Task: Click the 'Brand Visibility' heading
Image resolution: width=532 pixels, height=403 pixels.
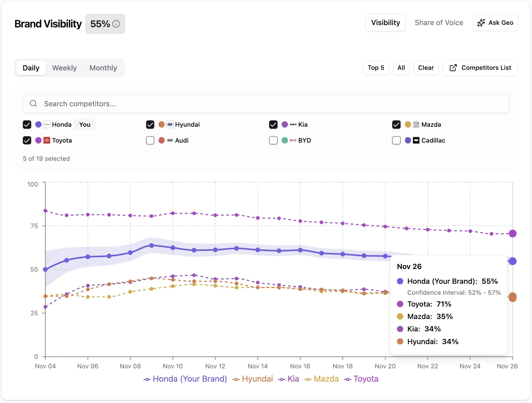Action: pyautogui.click(x=48, y=24)
